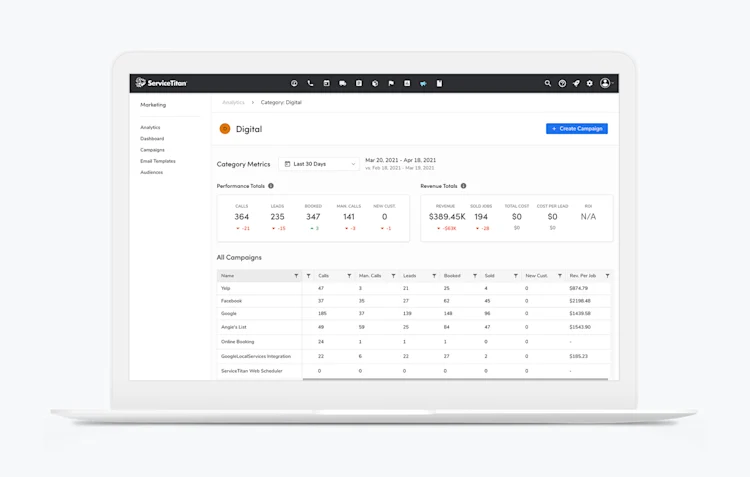Filter the New Cust. column

click(x=560, y=276)
